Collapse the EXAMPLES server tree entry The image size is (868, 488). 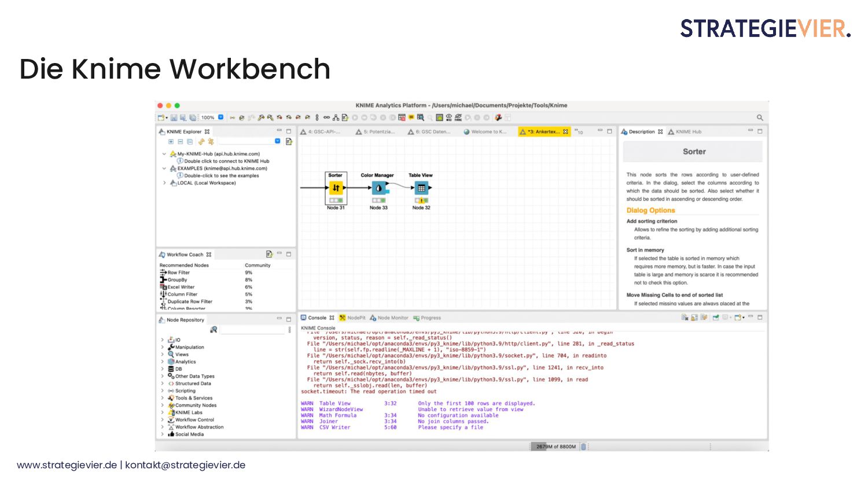164,169
